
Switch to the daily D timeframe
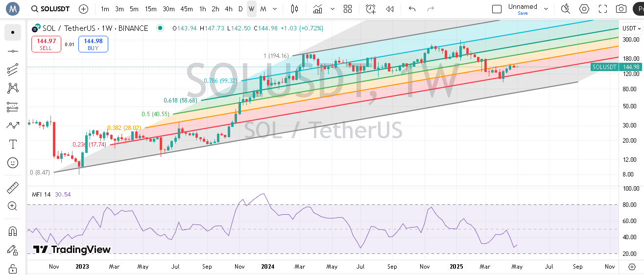[240, 9]
